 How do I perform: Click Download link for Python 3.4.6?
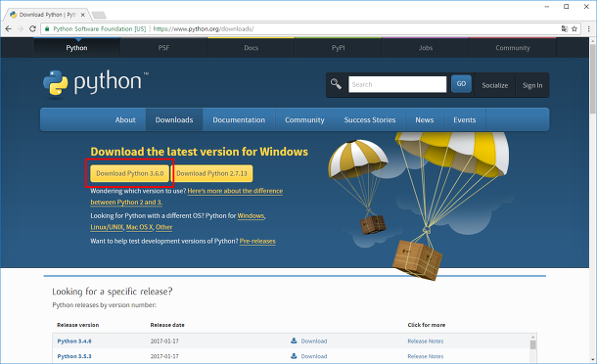coord(314,341)
